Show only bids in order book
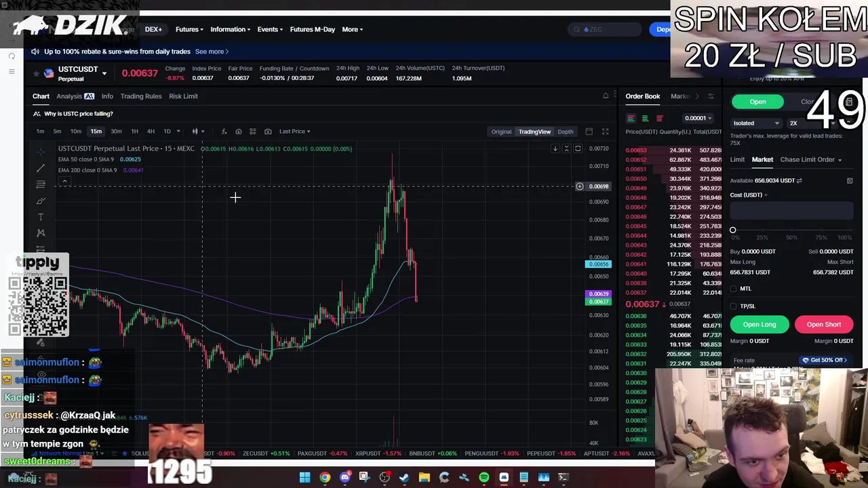Screen dimensions: 868x488 [645, 118]
